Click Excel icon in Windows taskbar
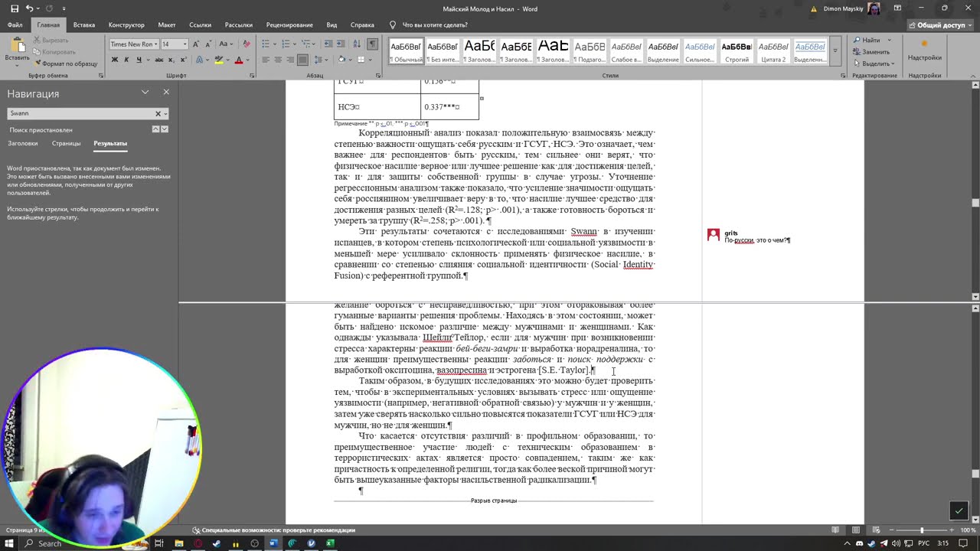Viewport: 980px width, 551px height. 330,543
